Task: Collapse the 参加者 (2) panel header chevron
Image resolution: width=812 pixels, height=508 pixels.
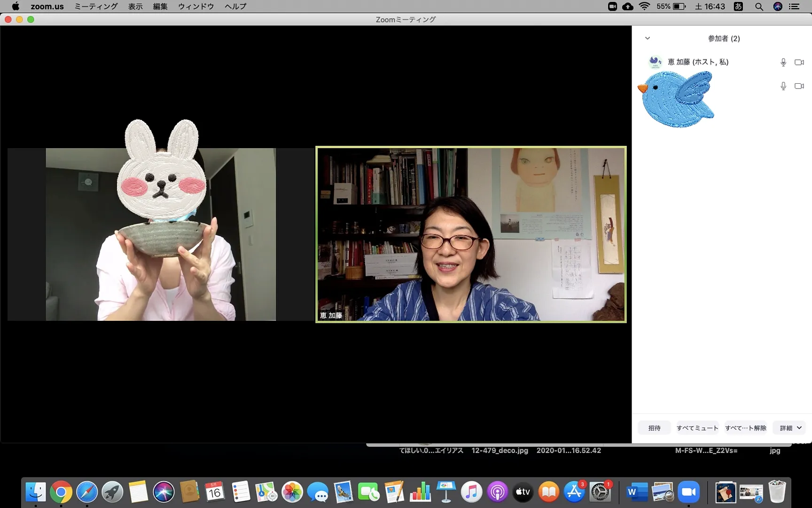Action: [647, 38]
